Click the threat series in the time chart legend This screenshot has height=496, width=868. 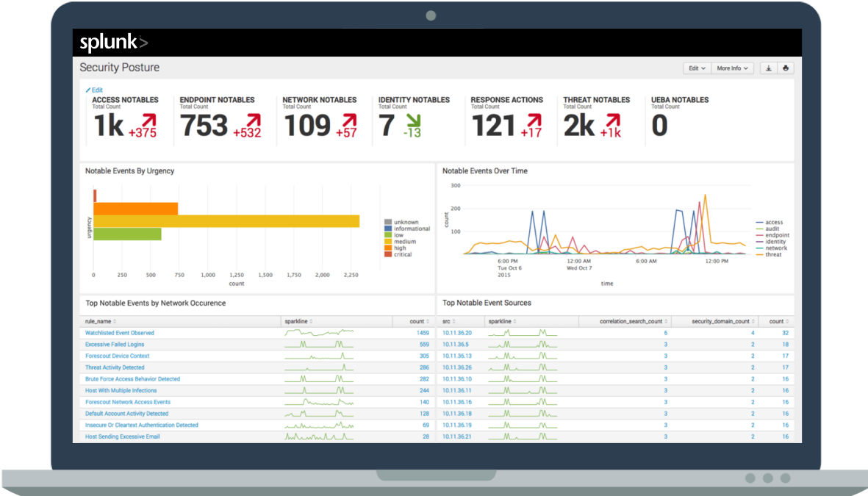click(773, 255)
